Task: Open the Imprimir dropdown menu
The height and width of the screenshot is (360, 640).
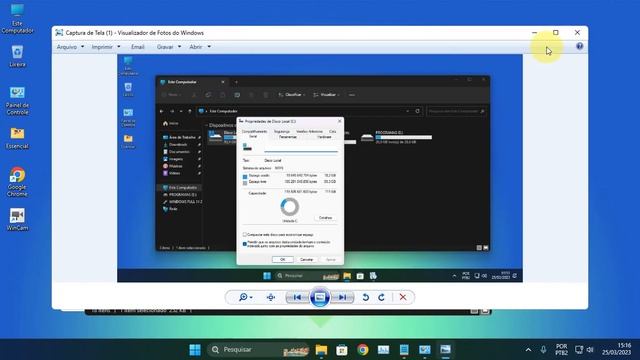Action: click(x=106, y=47)
